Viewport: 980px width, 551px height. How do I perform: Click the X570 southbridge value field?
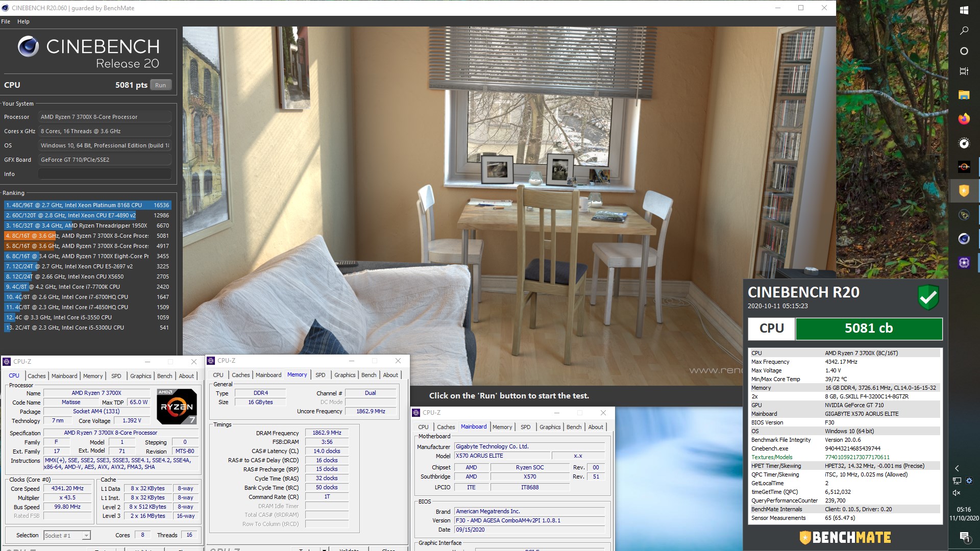530,477
